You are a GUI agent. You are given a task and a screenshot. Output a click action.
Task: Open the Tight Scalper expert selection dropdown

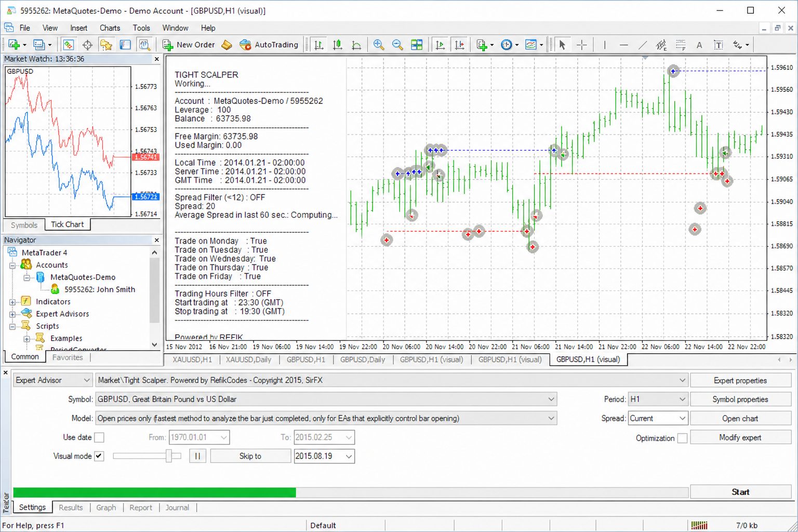pyautogui.click(x=392, y=380)
